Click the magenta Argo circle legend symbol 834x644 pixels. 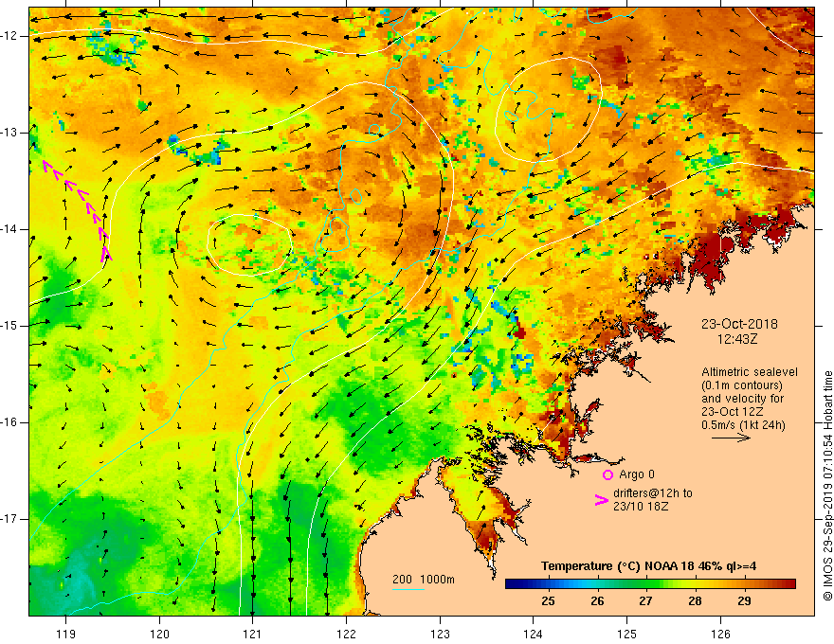607,474
